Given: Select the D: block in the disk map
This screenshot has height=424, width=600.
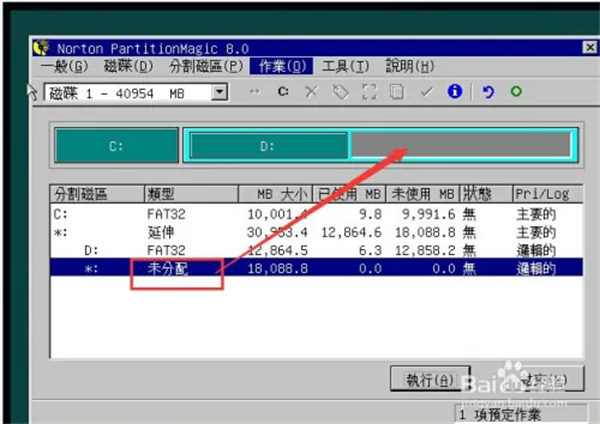Looking at the screenshot, I should coord(269,146).
